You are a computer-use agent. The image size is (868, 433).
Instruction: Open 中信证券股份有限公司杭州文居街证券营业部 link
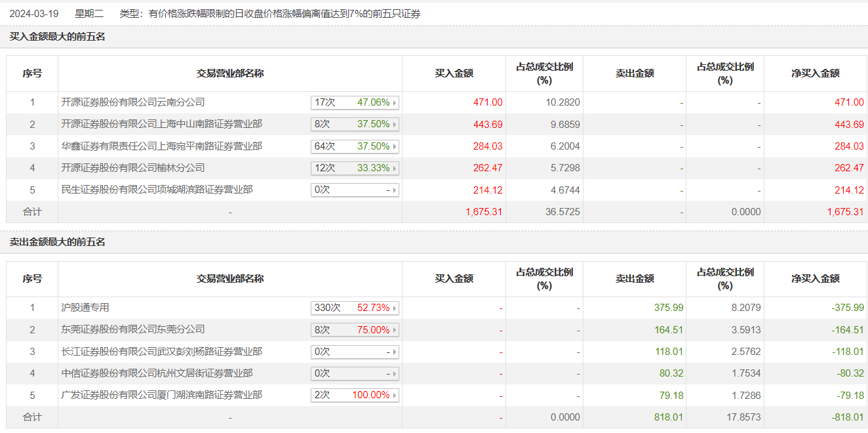click(157, 373)
